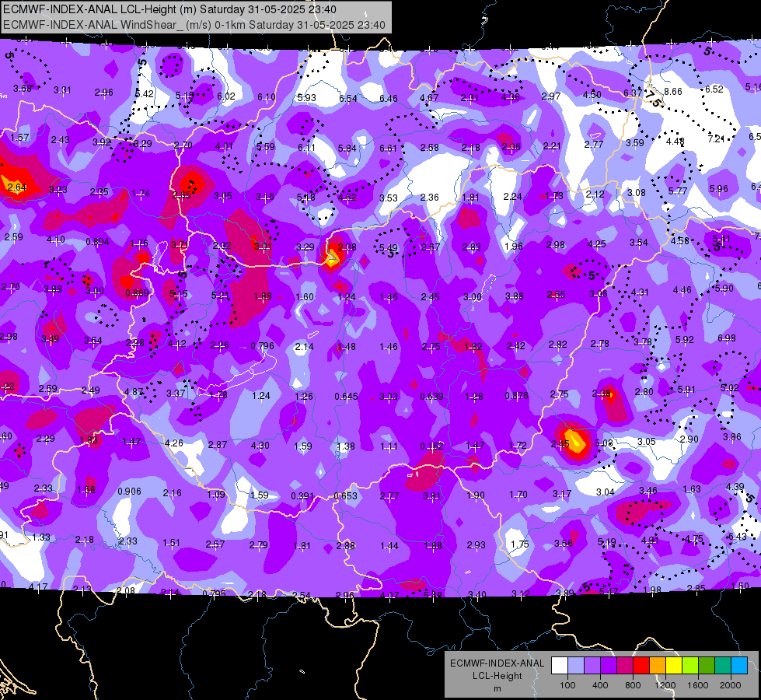
Task: Click the orange 1200 m legend swatch
Action: click(x=658, y=666)
